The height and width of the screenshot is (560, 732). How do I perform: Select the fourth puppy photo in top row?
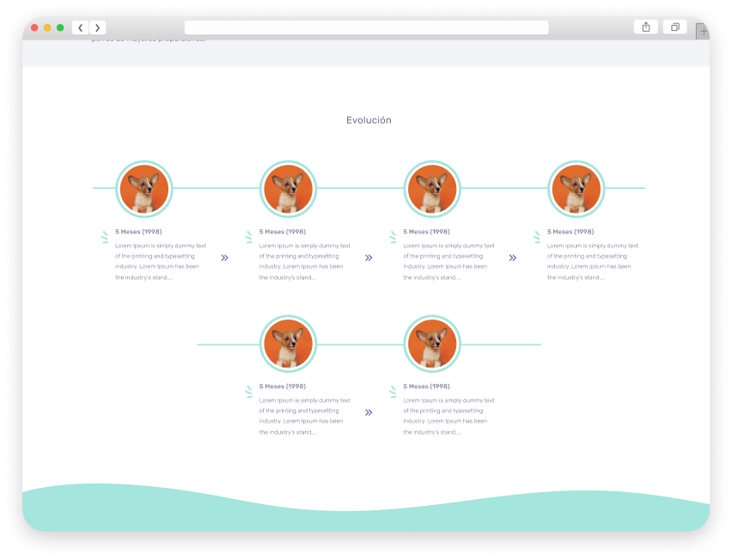(x=576, y=189)
